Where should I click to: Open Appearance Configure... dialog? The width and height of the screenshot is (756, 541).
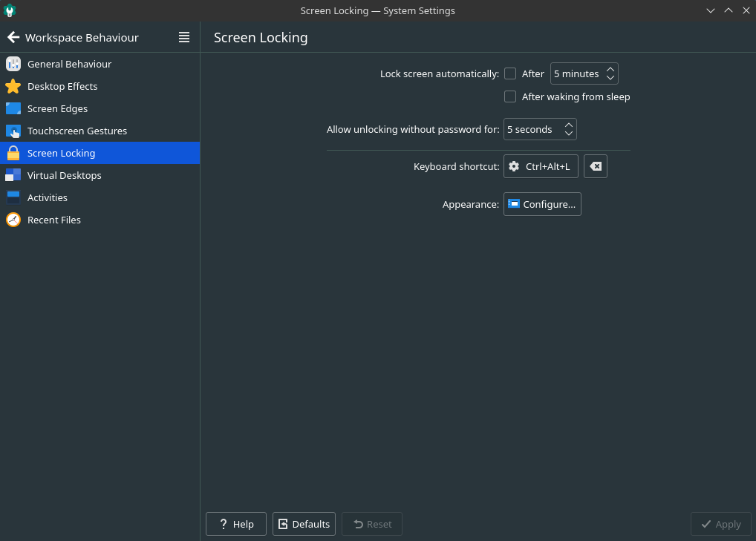pos(542,204)
